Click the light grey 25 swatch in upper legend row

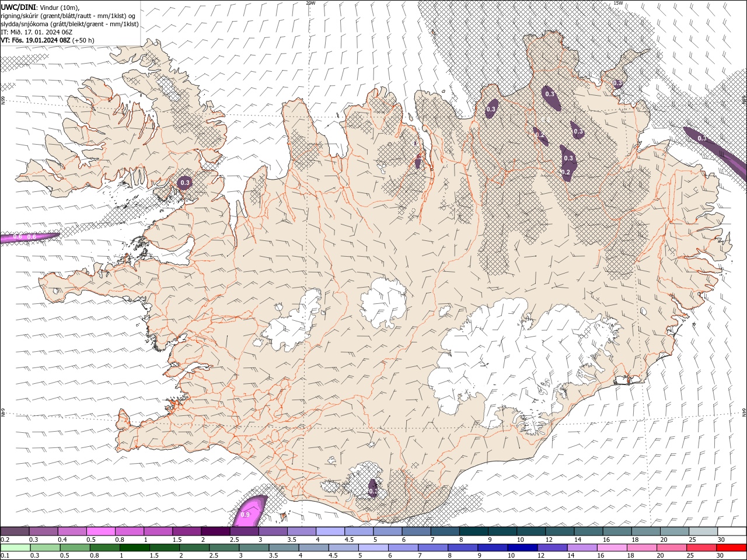[703, 531]
